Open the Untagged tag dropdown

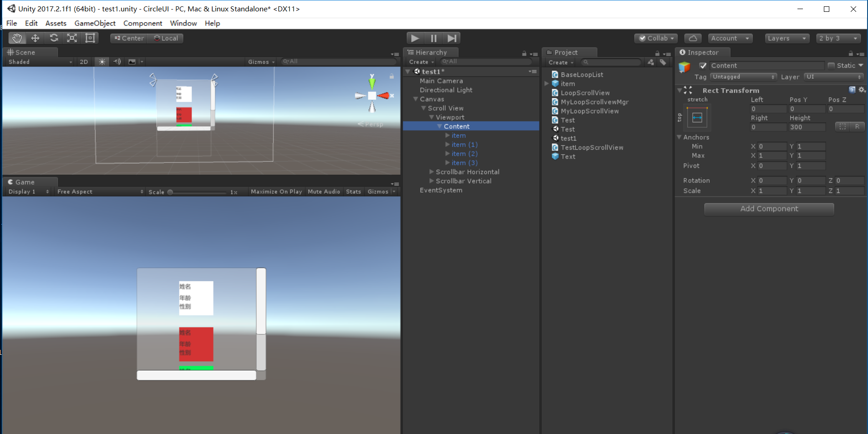coord(743,77)
